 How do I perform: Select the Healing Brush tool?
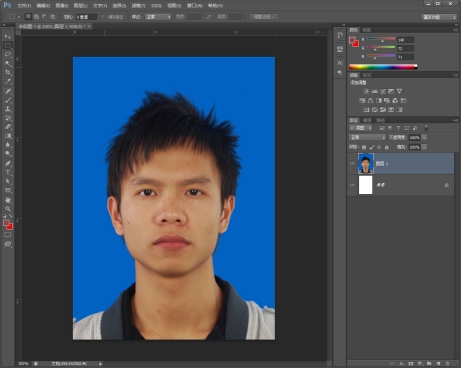(x=8, y=91)
